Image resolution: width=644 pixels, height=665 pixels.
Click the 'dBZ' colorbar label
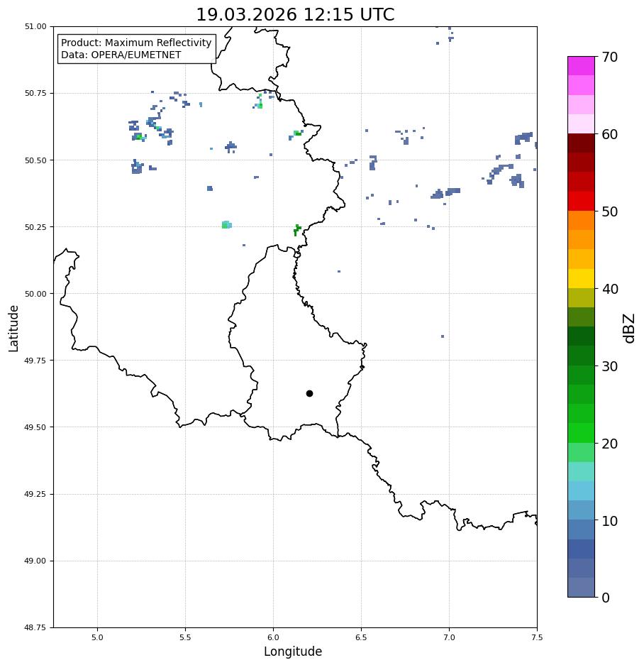(629, 329)
